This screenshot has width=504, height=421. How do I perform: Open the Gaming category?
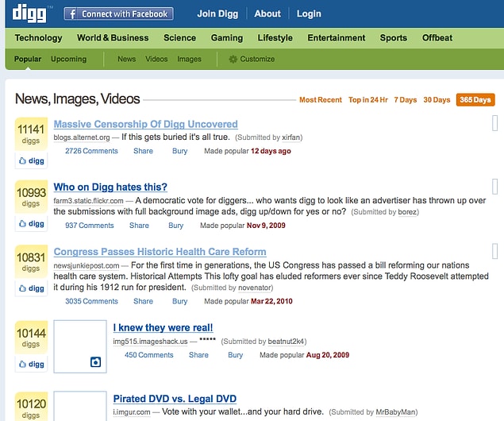coord(227,38)
